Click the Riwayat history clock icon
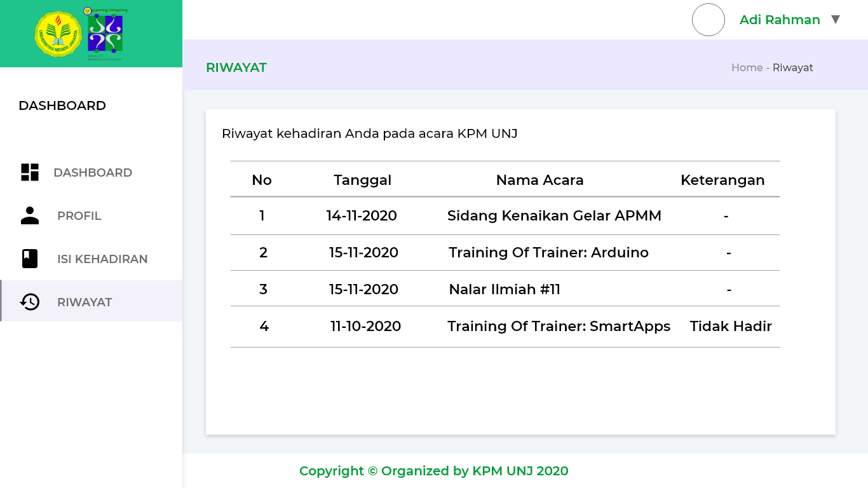Viewport: 868px width, 488px height. pyautogui.click(x=30, y=302)
